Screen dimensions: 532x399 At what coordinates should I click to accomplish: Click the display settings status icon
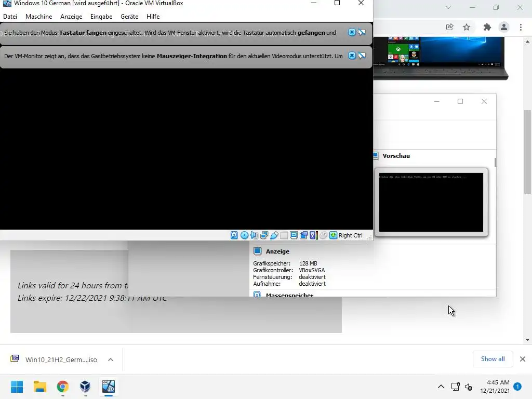point(294,235)
